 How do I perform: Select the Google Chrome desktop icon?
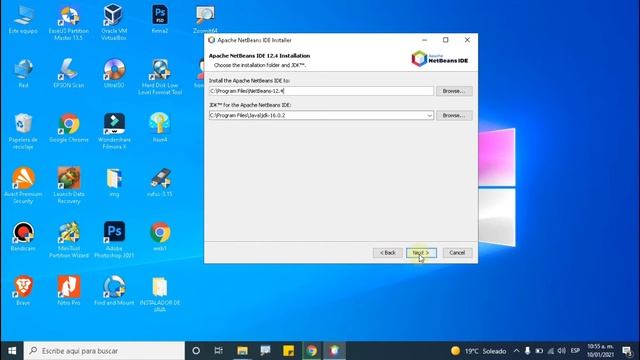tap(69, 128)
